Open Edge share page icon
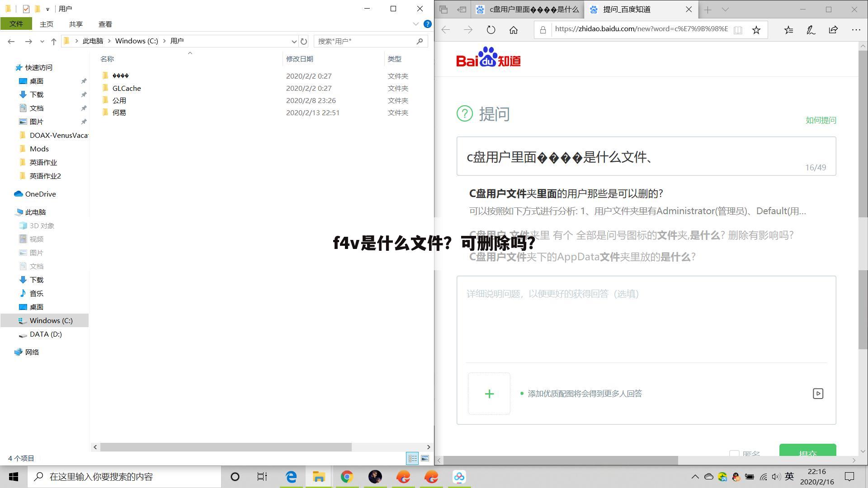Viewport: 868px width, 488px height. click(x=833, y=30)
